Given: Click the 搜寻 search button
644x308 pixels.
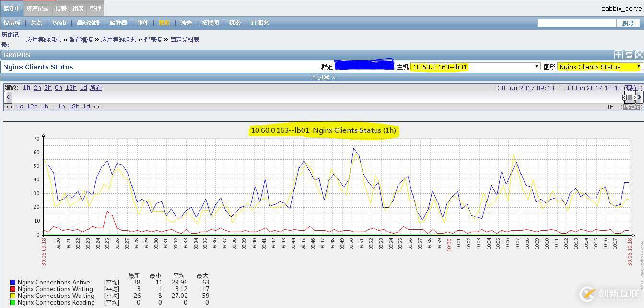Looking at the screenshot, I should point(628,23).
